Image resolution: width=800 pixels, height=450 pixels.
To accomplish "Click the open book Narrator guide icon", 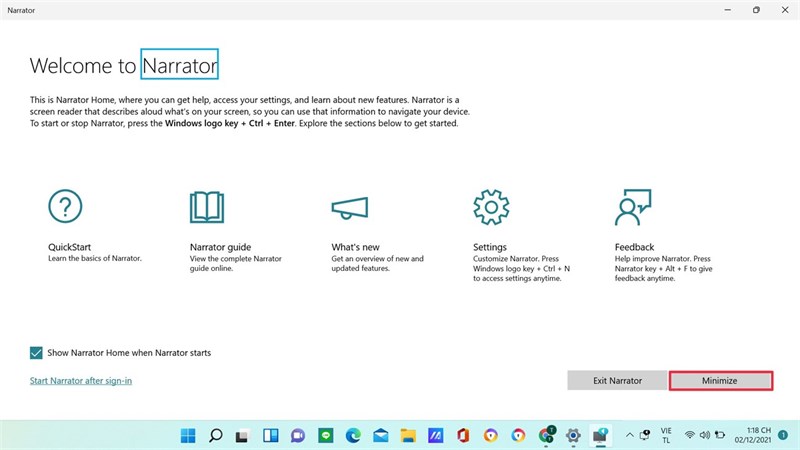I will click(x=207, y=207).
